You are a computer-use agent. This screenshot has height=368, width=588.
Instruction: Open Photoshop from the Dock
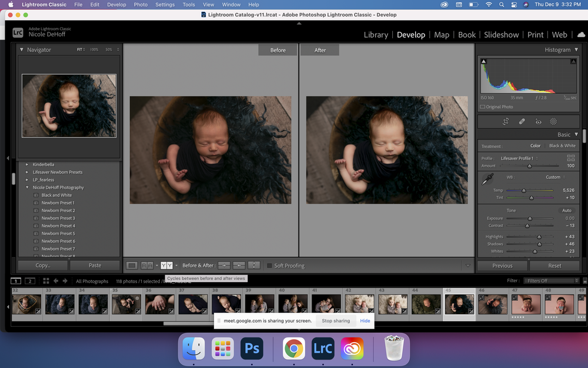(x=252, y=348)
